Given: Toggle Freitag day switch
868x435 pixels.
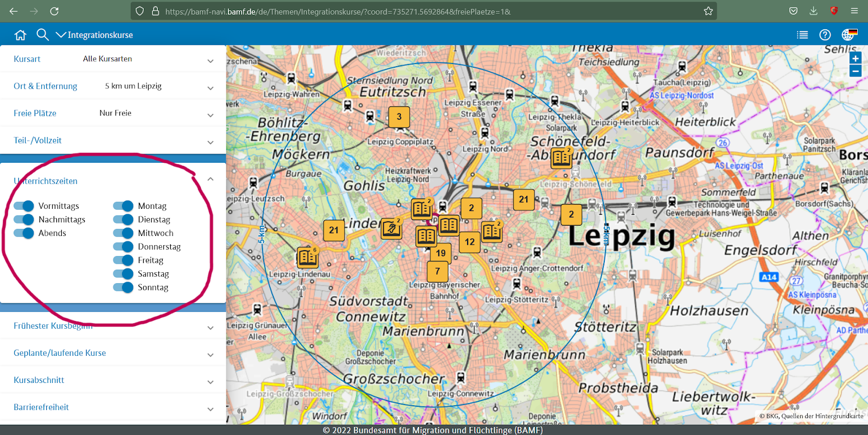Looking at the screenshot, I should click(123, 260).
